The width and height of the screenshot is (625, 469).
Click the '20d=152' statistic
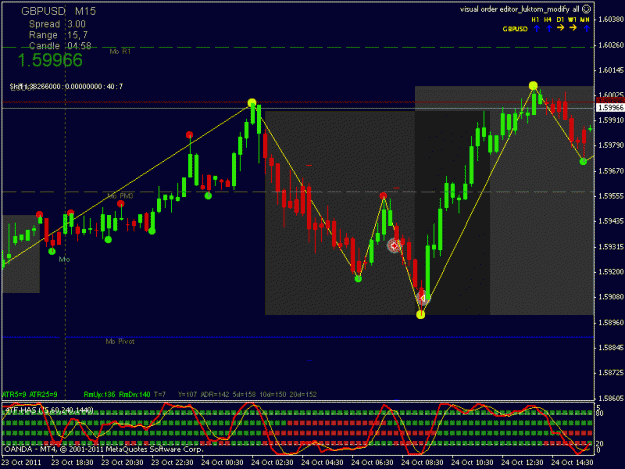pos(303,394)
